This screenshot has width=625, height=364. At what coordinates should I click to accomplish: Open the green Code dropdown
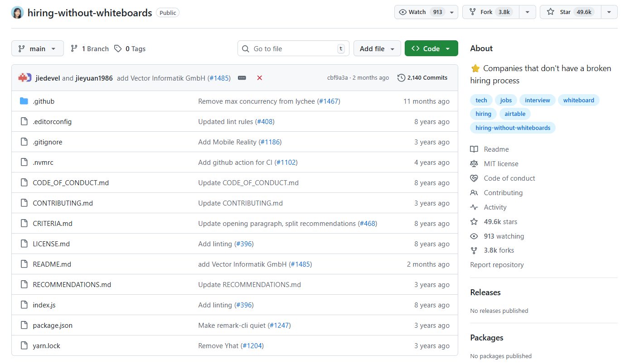(431, 48)
